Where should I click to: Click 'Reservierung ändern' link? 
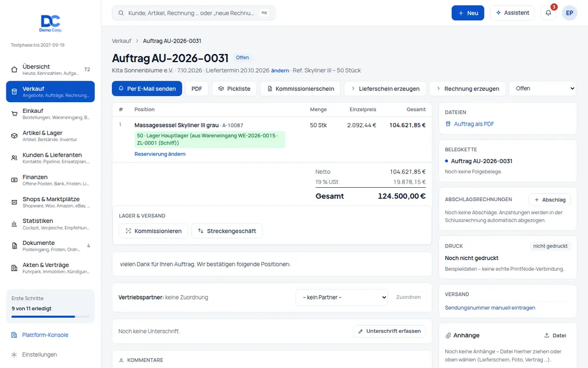pyautogui.click(x=160, y=154)
